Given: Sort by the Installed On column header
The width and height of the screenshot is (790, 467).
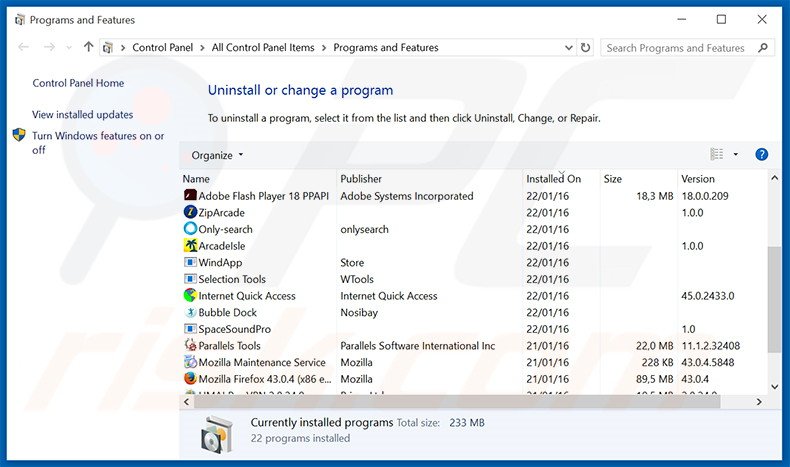Looking at the screenshot, I should [561, 179].
